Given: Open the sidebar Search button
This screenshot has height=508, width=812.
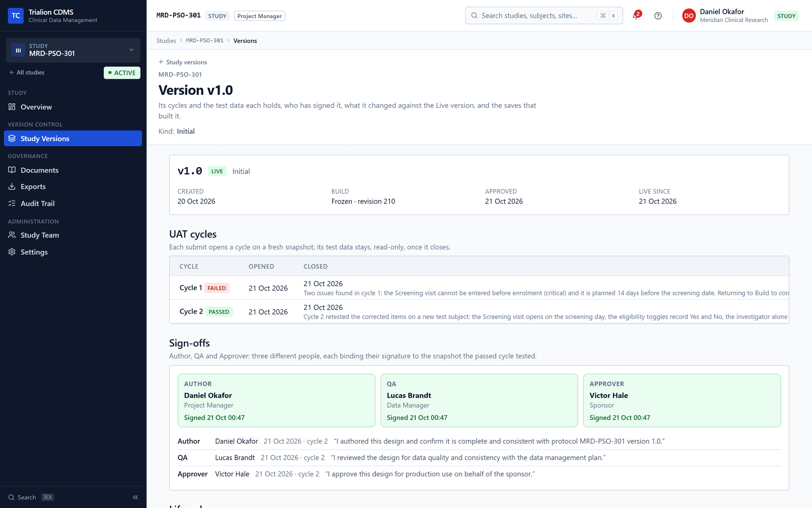Looking at the screenshot, I should pyautogui.click(x=31, y=497).
